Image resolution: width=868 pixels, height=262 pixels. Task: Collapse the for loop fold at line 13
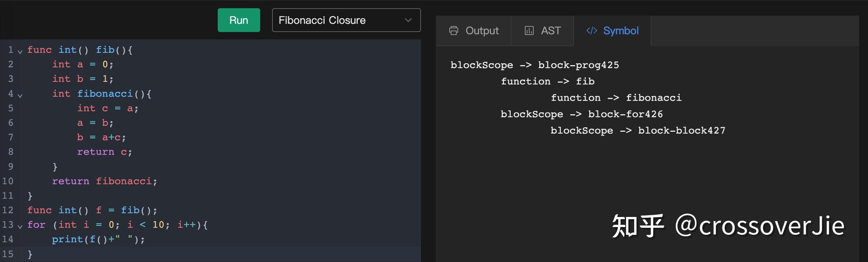(x=20, y=226)
